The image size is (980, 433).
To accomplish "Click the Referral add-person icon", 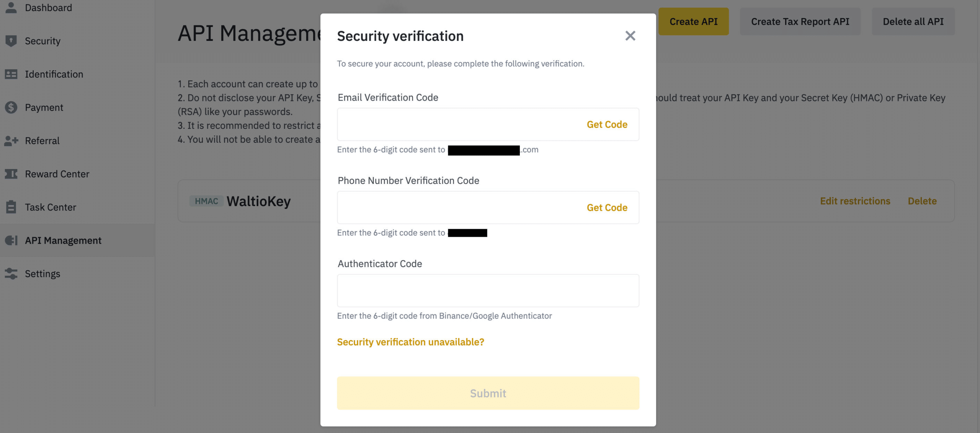I will pyautogui.click(x=11, y=141).
